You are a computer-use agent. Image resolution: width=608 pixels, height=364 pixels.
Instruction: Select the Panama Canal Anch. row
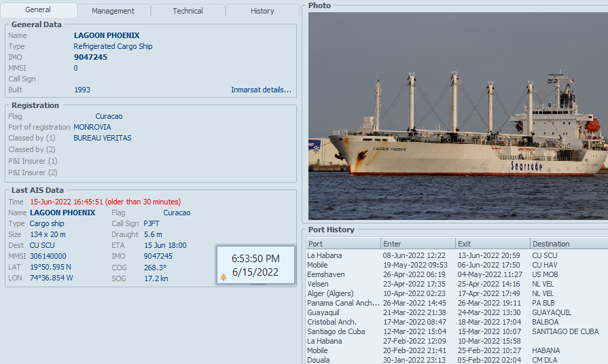tap(457, 303)
